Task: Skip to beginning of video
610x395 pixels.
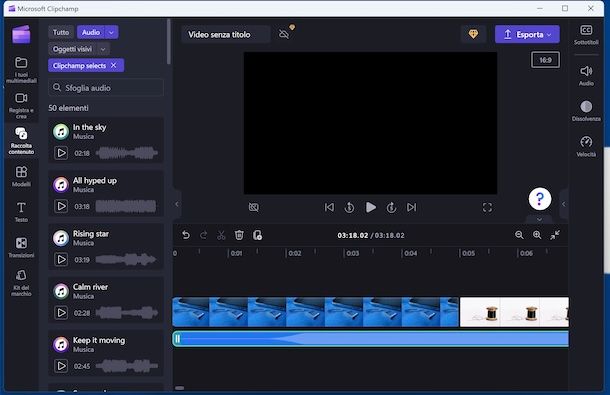Action: tap(329, 207)
